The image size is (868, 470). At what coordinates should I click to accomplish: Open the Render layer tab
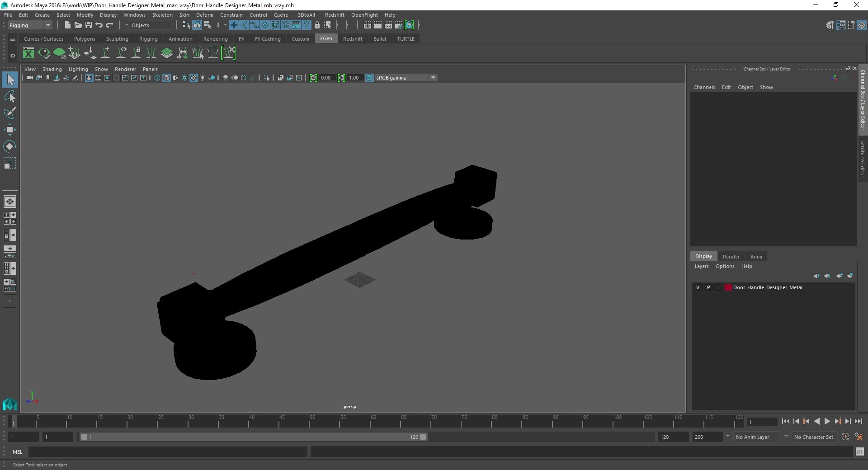tap(731, 256)
